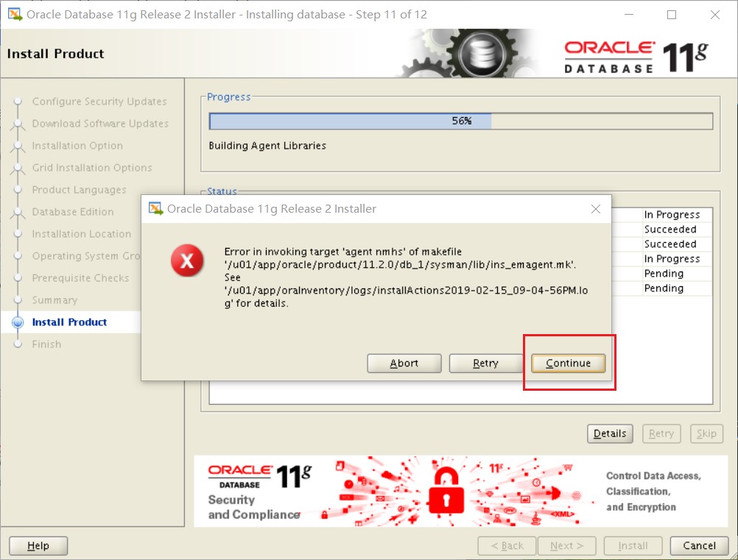
Task: Close the error dialog with X
Action: pos(595,209)
